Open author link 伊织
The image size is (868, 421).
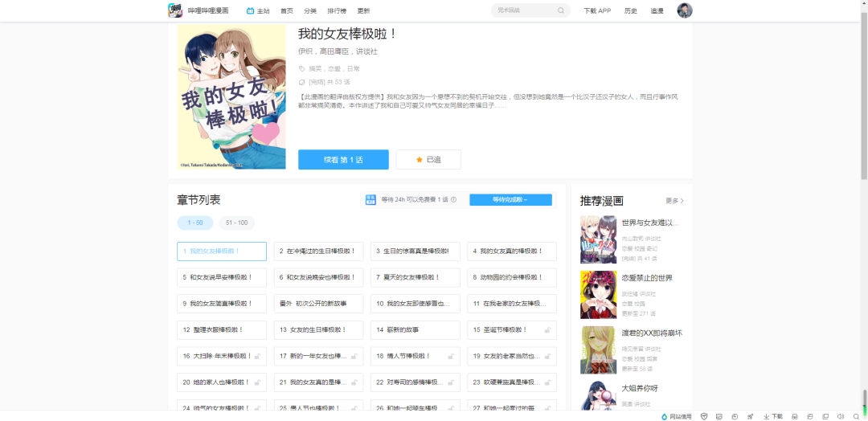pyautogui.click(x=305, y=51)
